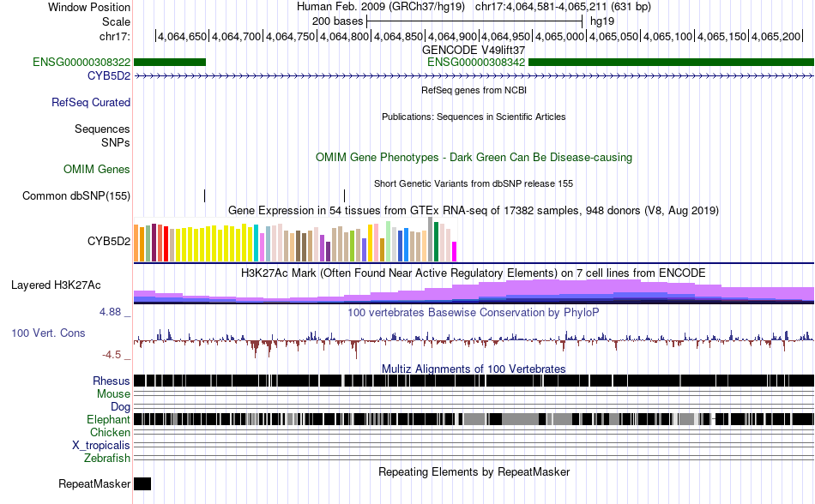Viewport: 815px width, 504px height.
Task: Click the ENSG00000308342 gene label
Action: (x=476, y=63)
